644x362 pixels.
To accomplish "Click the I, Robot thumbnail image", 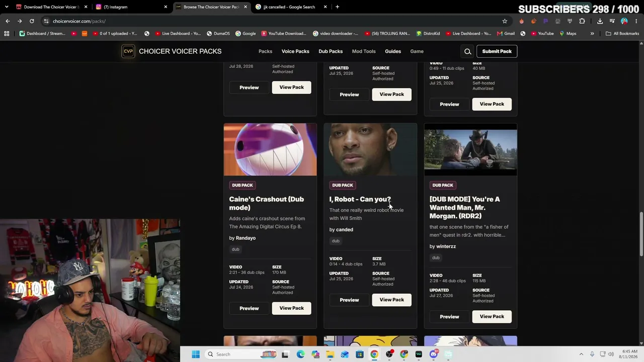I will point(370,150).
